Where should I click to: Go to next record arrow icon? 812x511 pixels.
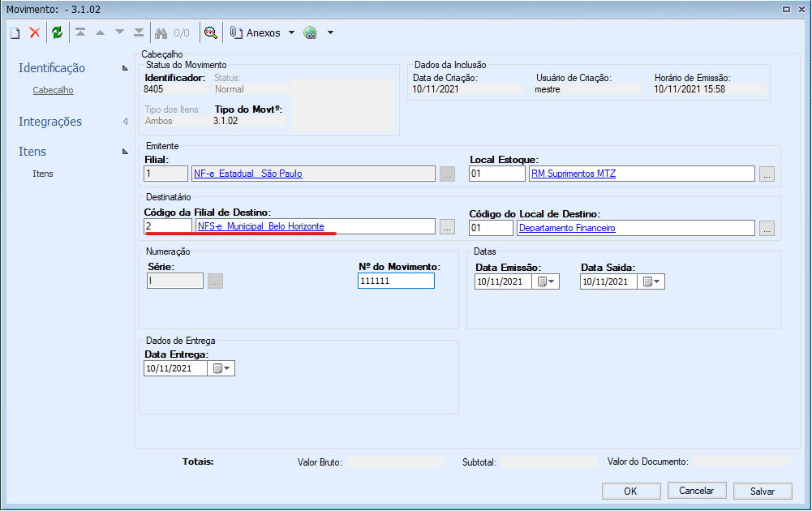click(x=119, y=32)
